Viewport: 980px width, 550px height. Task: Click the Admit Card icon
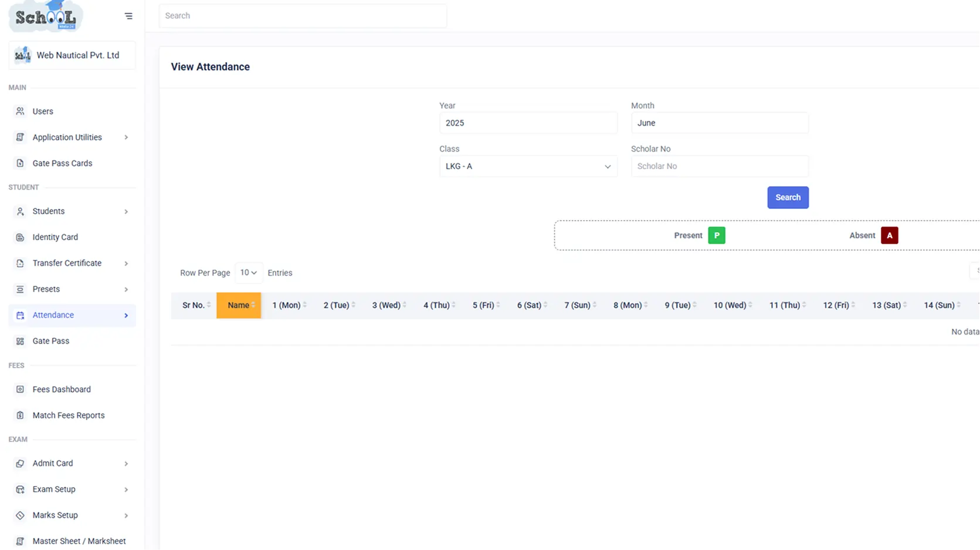(x=20, y=463)
